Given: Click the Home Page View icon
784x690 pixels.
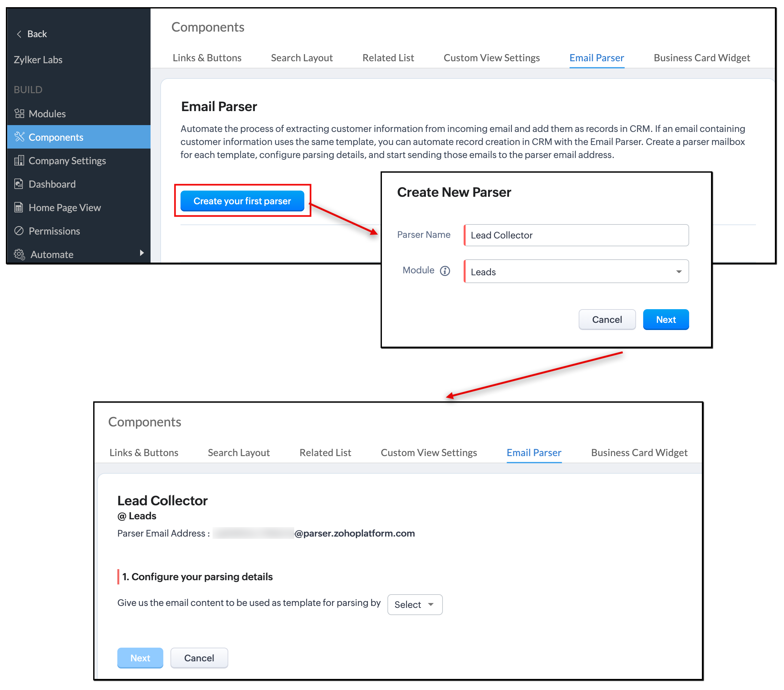Looking at the screenshot, I should [19, 208].
